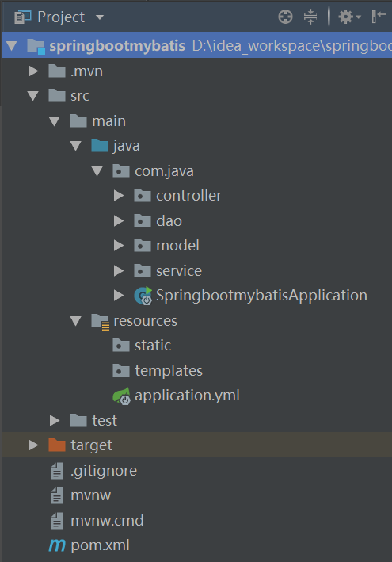Click the main folder icon

(78, 120)
